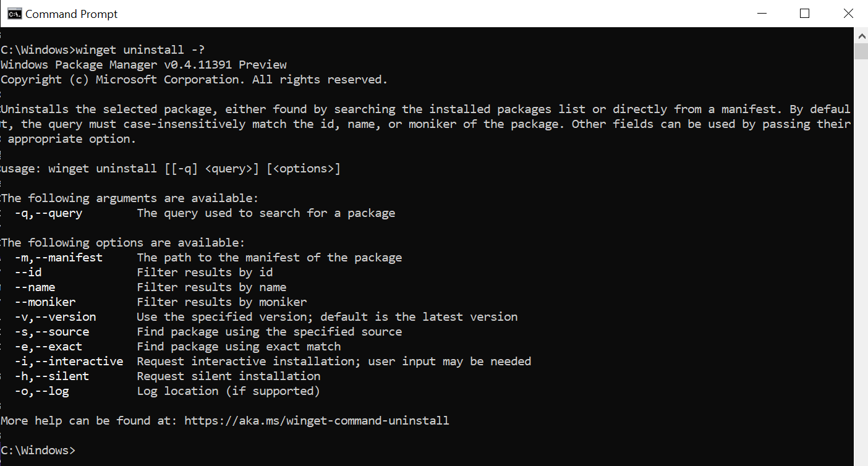Click the Command Prompt title text

[x=72, y=14]
